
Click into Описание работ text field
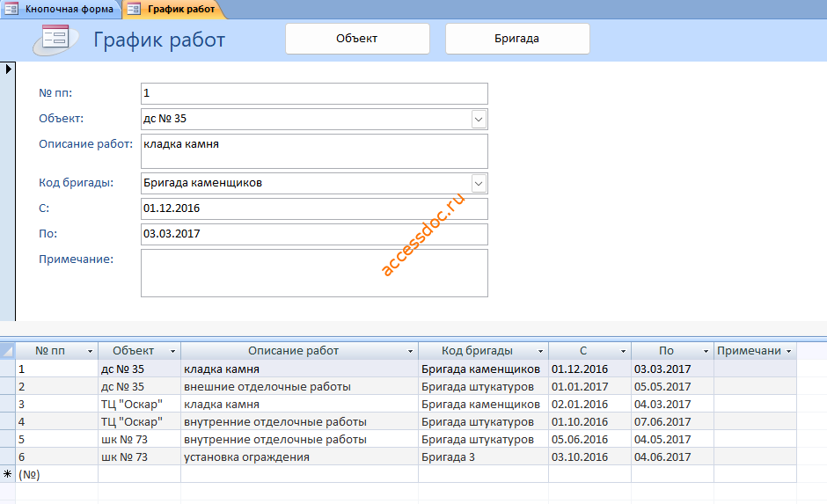pyautogui.click(x=314, y=150)
